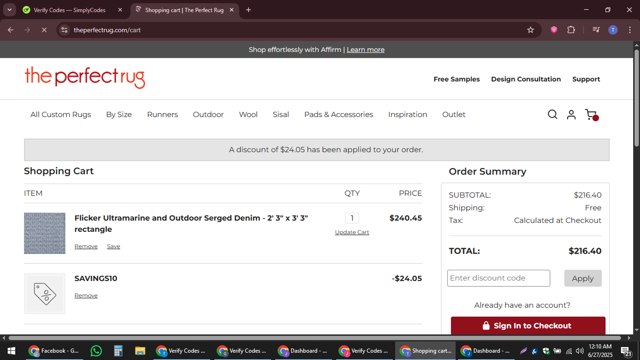This screenshot has height=360, width=640.
Task: Save the Flicker Ultramarine rug for later
Action: [x=113, y=247]
